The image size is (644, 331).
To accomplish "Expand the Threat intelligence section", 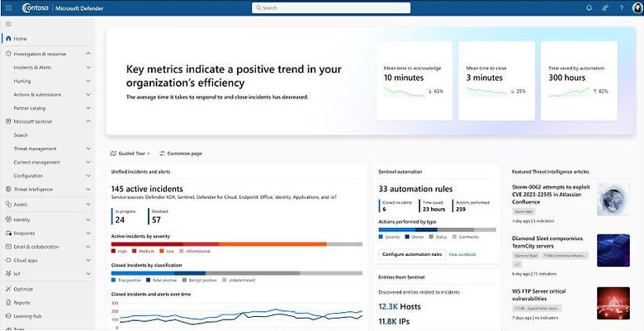I will 88,190.
